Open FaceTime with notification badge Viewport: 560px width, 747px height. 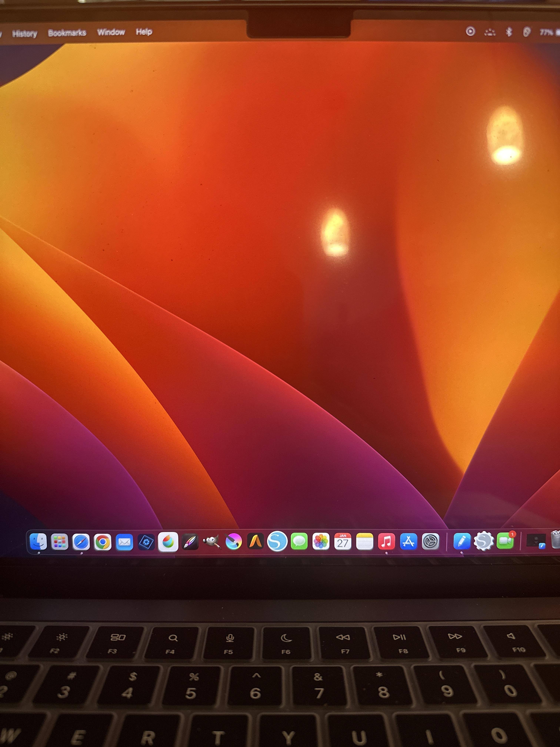click(x=505, y=541)
